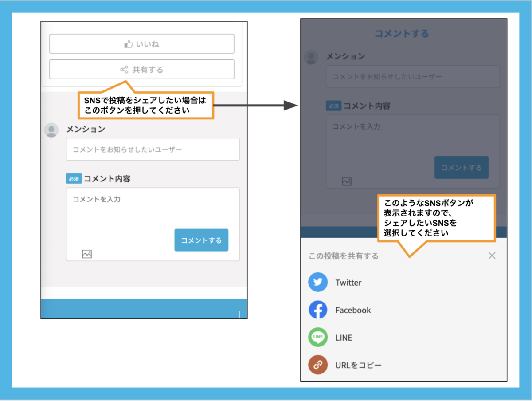Tap the green LINE icon

pyautogui.click(x=318, y=338)
